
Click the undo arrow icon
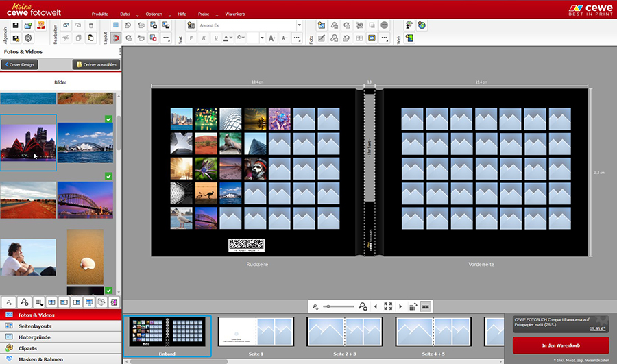pos(66,25)
